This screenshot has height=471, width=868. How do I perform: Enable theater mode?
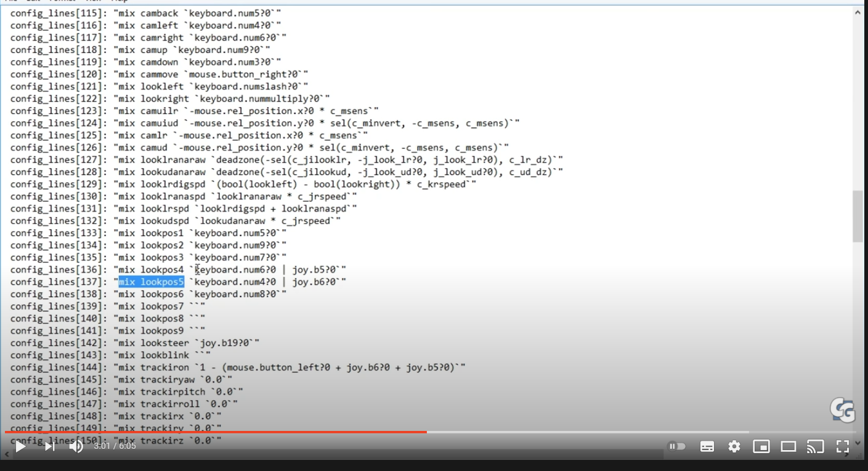click(x=789, y=446)
